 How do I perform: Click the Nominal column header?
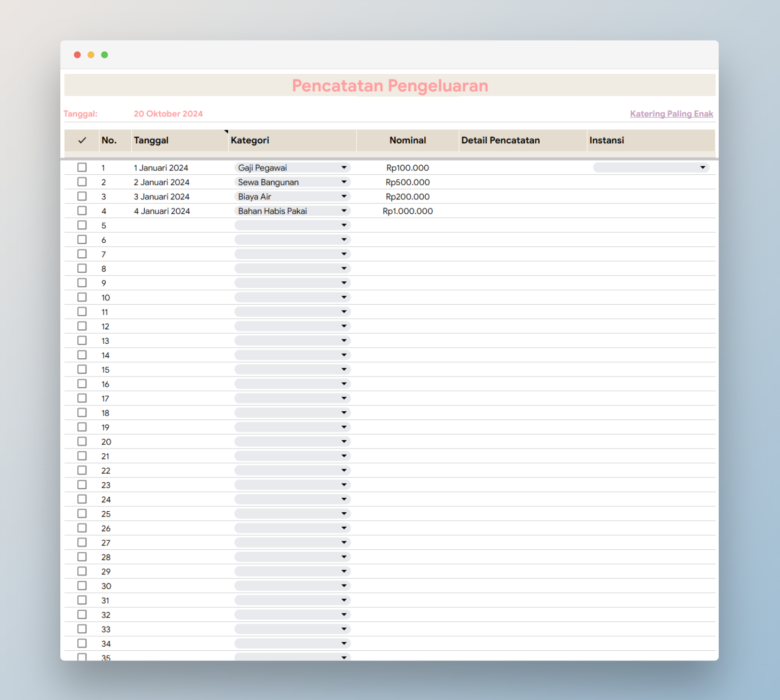408,140
